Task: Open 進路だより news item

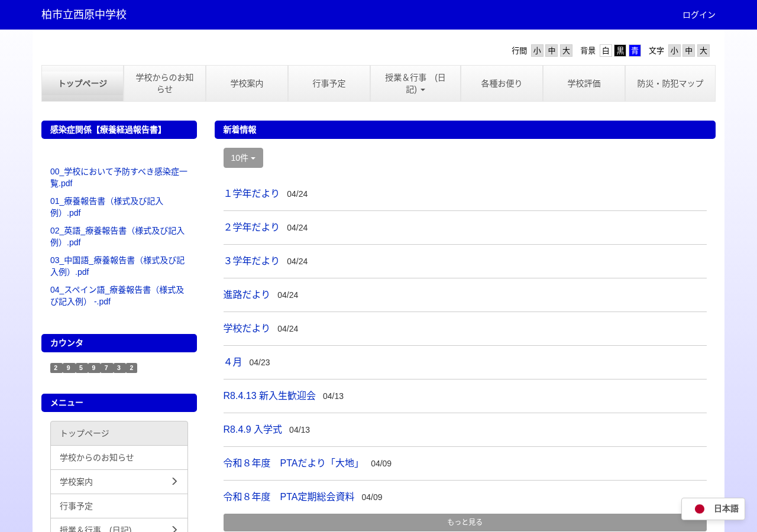Action: pos(247,294)
